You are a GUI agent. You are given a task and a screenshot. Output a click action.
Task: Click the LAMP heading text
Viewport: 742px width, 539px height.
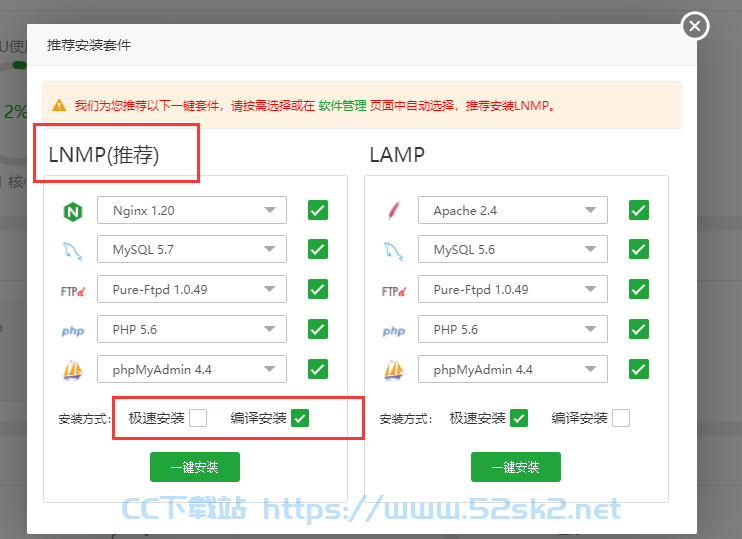pos(397,155)
